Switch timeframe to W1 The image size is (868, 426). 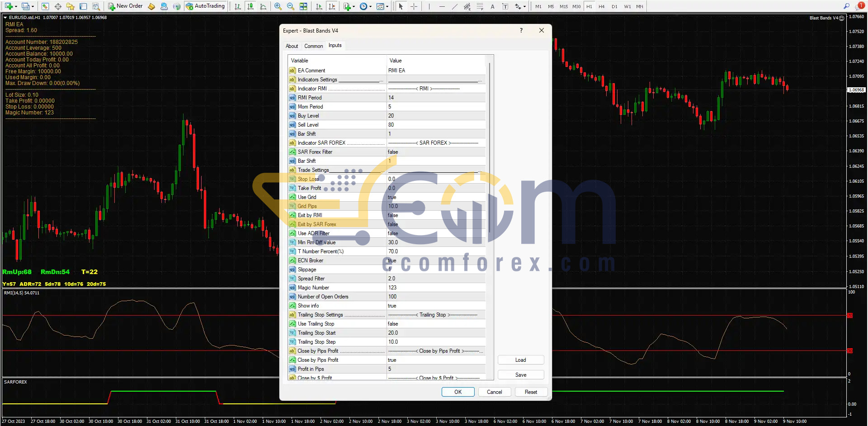[627, 6]
